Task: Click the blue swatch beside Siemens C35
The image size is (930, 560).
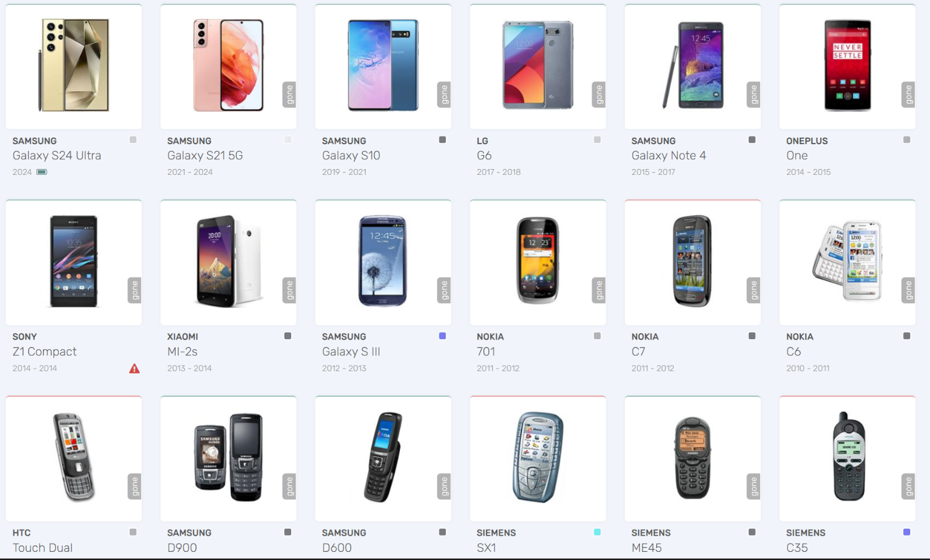Action: tap(907, 532)
